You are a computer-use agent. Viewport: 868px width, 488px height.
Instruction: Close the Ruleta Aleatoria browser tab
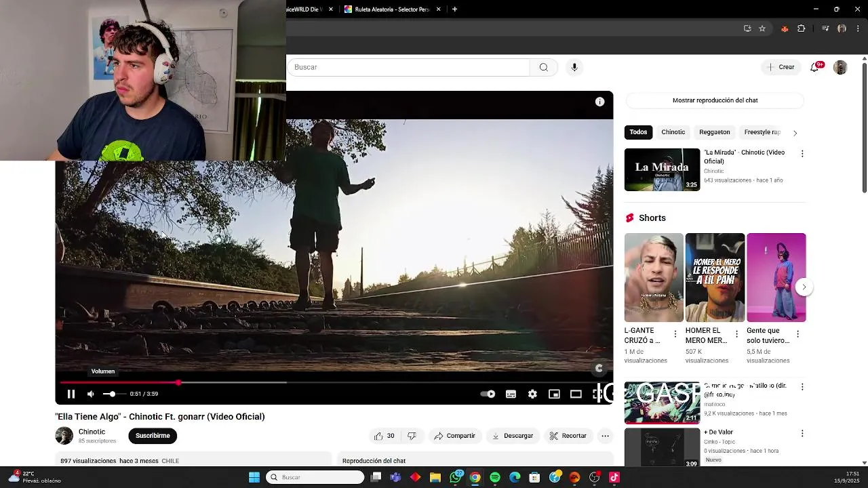(438, 9)
